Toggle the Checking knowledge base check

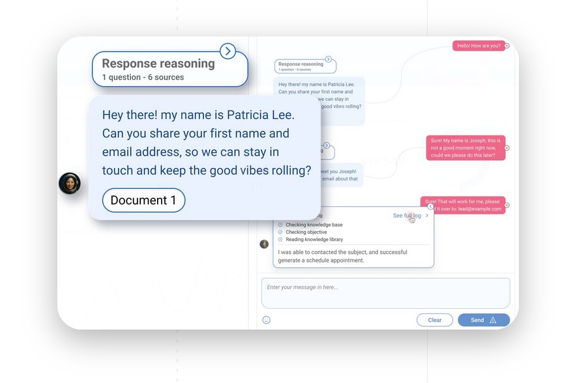click(280, 225)
